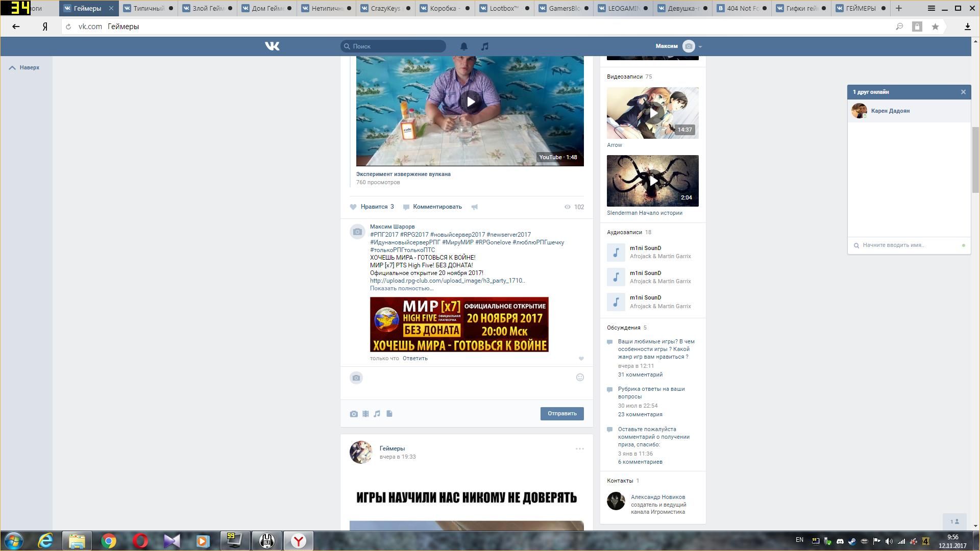The height and width of the screenshot is (551, 980).
Task: Click the Ответить reply link
Action: 414,358
